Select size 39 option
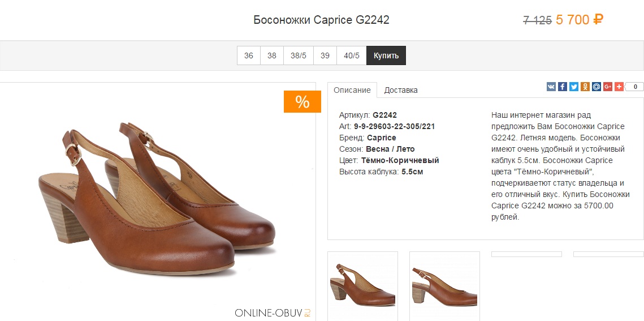 point(325,55)
